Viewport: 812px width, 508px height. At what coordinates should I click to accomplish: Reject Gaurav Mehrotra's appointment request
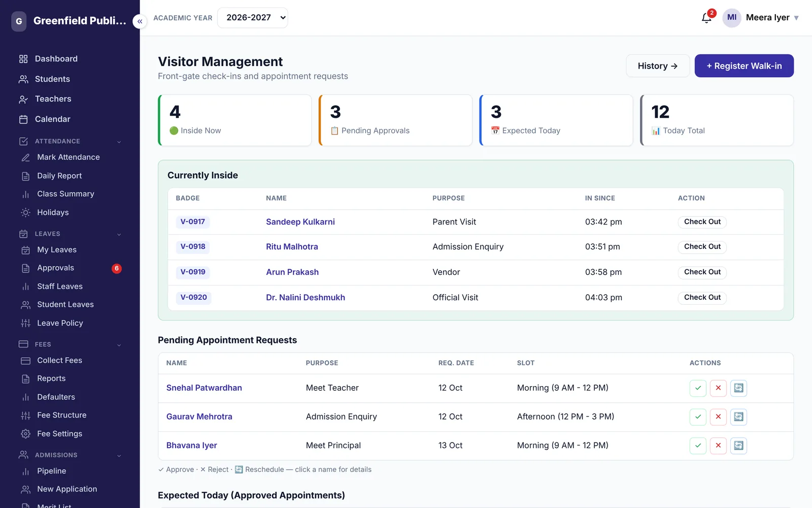pos(718,417)
